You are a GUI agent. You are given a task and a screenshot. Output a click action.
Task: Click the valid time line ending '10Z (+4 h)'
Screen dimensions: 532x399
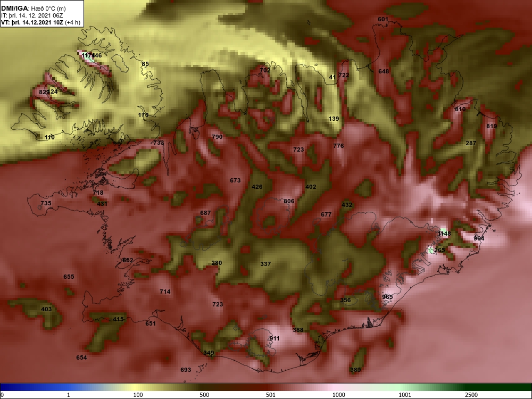click(41, 23)
